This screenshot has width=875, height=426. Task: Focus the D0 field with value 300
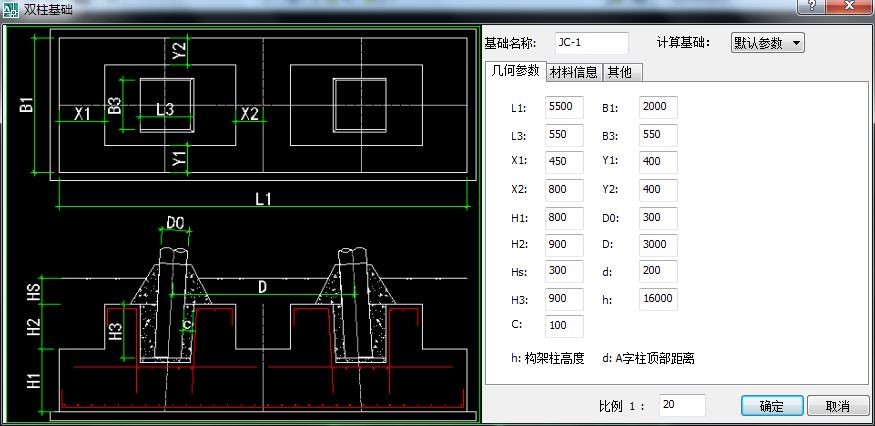click(x=658, y=217)
